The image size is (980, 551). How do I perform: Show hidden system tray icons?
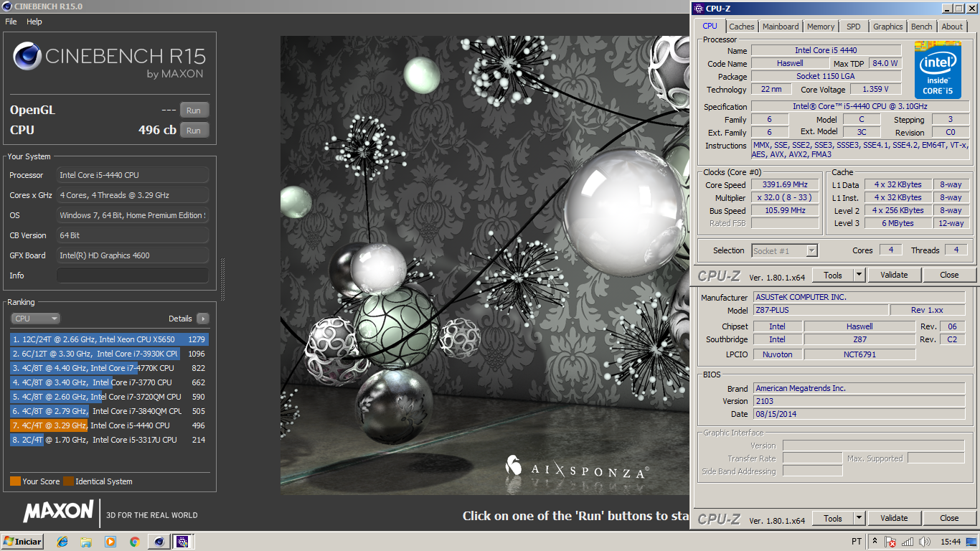pyautogui.click(x=875, y=542)
